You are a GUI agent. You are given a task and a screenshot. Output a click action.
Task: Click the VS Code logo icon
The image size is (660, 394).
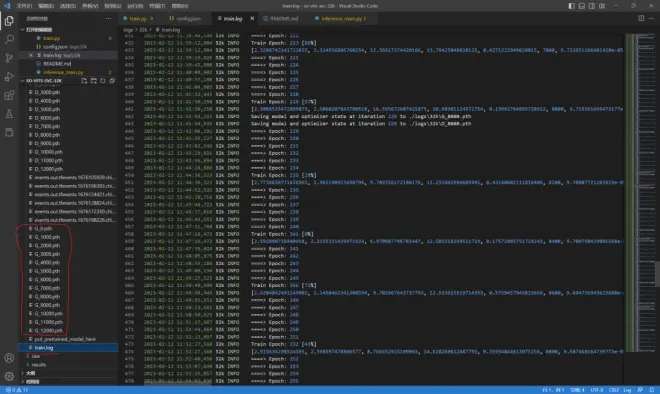click(x=7, y=6)
